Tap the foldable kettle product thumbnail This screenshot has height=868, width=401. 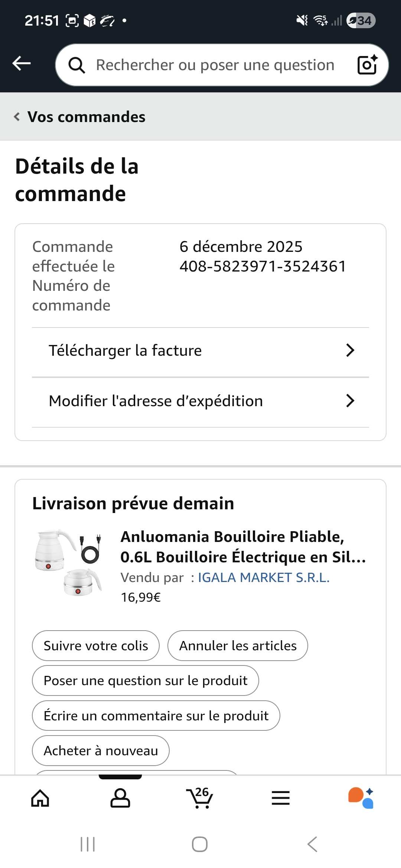point(68,563)
